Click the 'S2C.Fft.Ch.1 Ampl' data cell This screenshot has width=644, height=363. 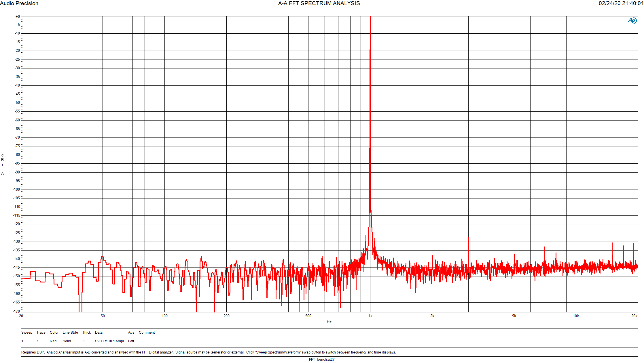109,341
